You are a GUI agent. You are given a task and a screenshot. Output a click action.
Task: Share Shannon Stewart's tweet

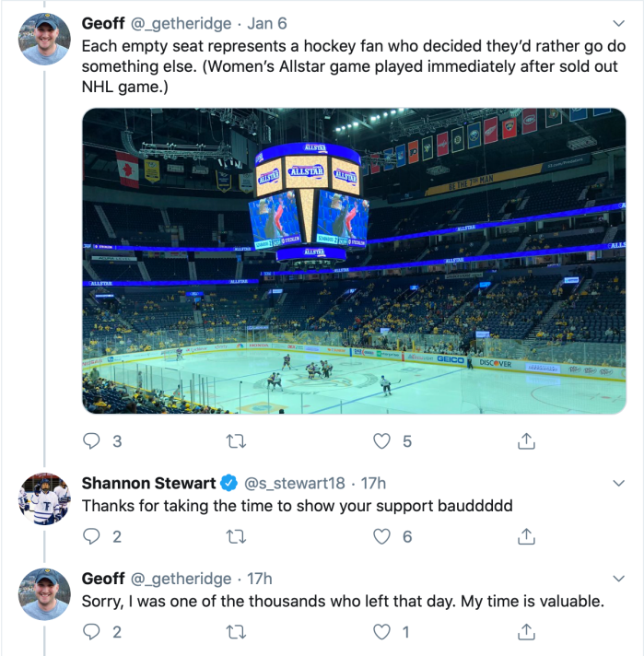[x=526, y=536]
